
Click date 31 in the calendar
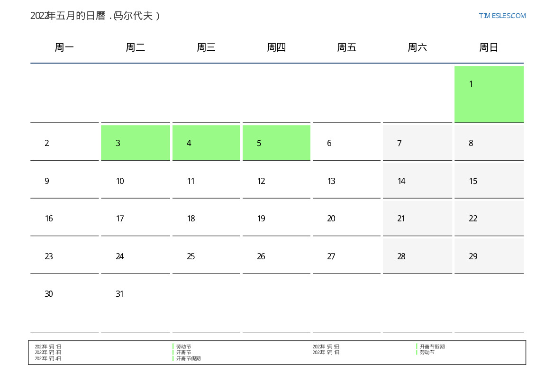pyautogui.click(x=119, y=294)
